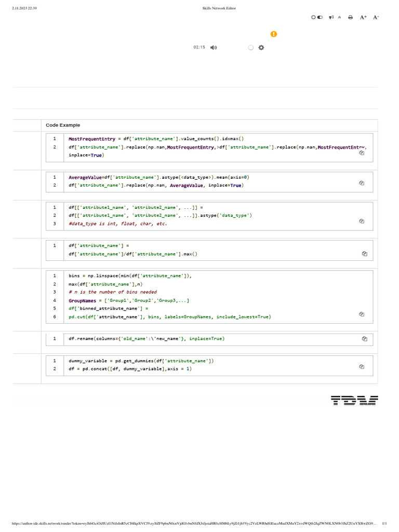Viewport: 399px width, 532px height.
Task: Open the gear settings icon
Action: (x=261, y=47)
